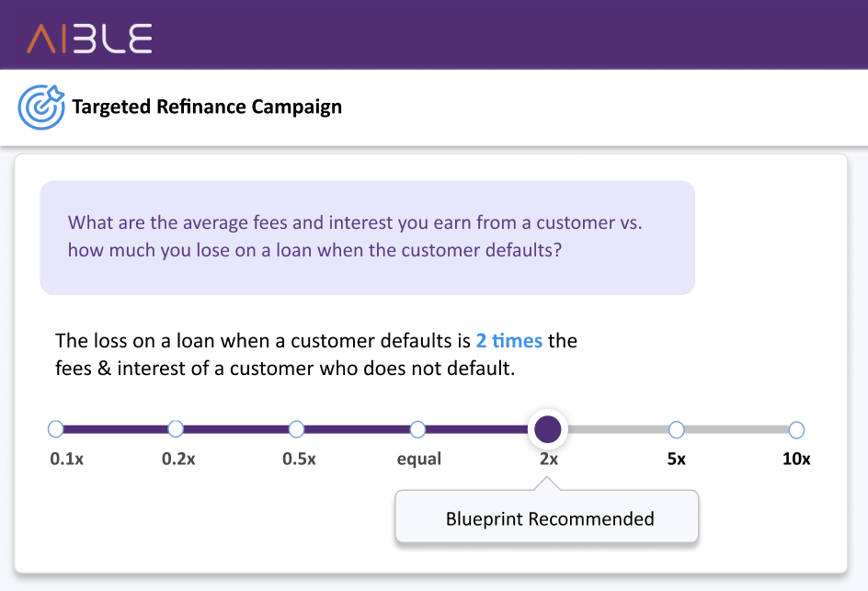Click Targeted Refinance Campaign title
Image resolution: width=868 pixels, height=591 pixels.
[x=207, y=107]
